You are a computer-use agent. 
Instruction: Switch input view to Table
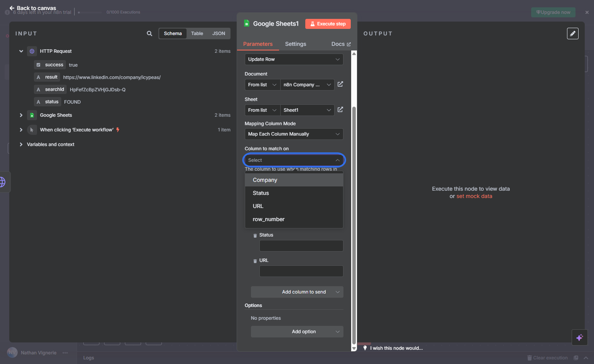[197, 34]
